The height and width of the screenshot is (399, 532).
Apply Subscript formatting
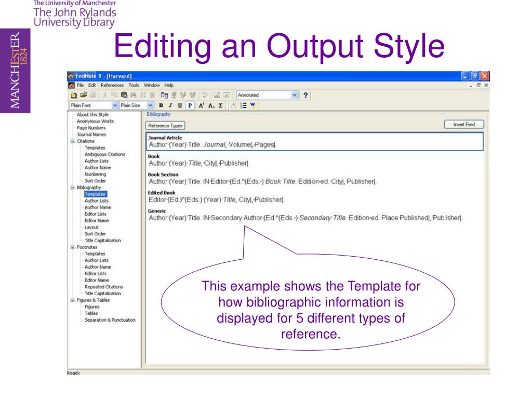click(x=211, y=104)
